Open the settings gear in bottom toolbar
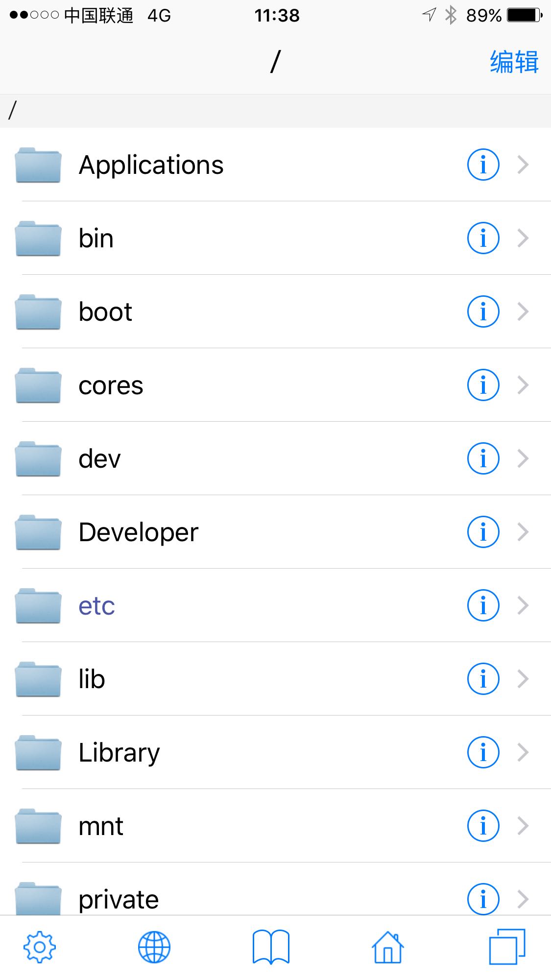The width and height of the screenshot is (551, 980). point(40,947)
